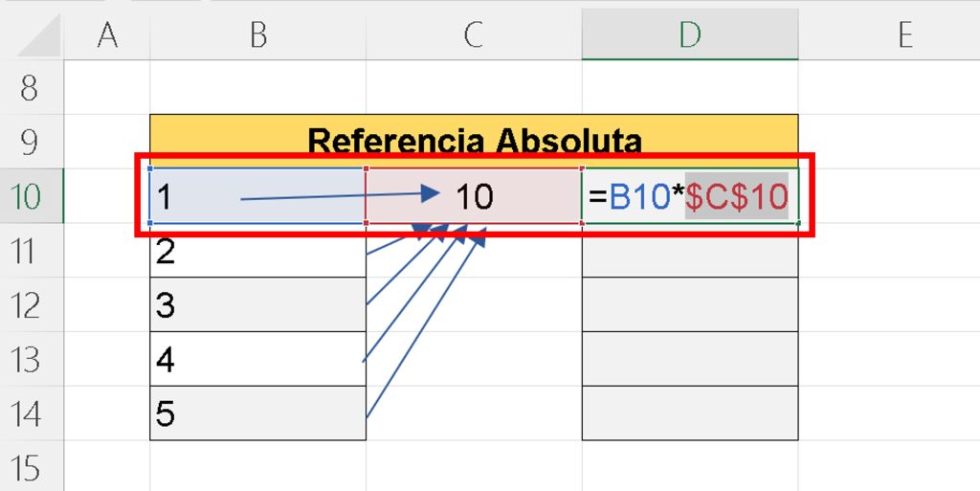Select row 8 header
The height and width of the screenshot is (491, 980).
click(x=32, y=87)
